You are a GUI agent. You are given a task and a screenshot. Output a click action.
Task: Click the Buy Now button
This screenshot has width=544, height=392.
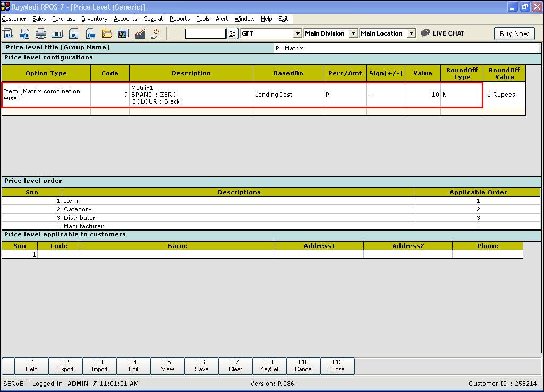[514, 33]
